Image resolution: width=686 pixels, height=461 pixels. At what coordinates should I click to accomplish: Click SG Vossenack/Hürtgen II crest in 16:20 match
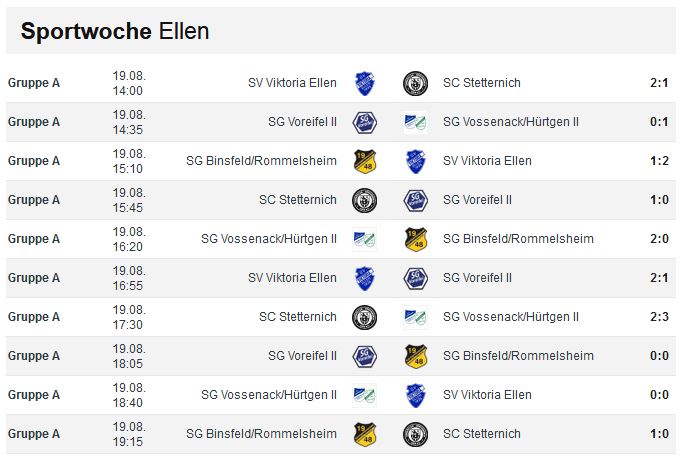(x=364, y=239)
